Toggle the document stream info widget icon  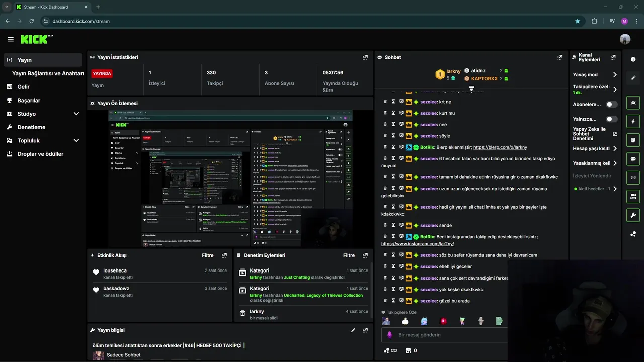pos(633,140)
